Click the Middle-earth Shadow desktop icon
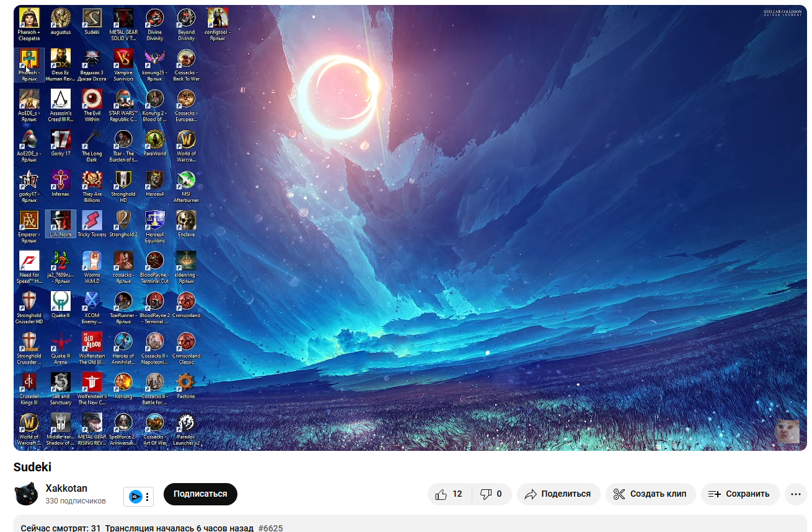Image resolution: width=812 pixels, height=532 pixels. pyautogui.click(x=61, y=429)
